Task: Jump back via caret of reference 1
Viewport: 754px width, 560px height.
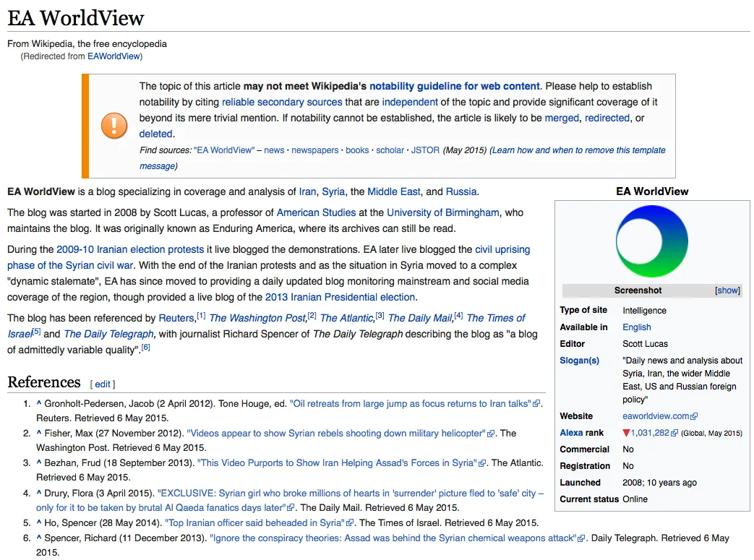Action: (39, 402)
